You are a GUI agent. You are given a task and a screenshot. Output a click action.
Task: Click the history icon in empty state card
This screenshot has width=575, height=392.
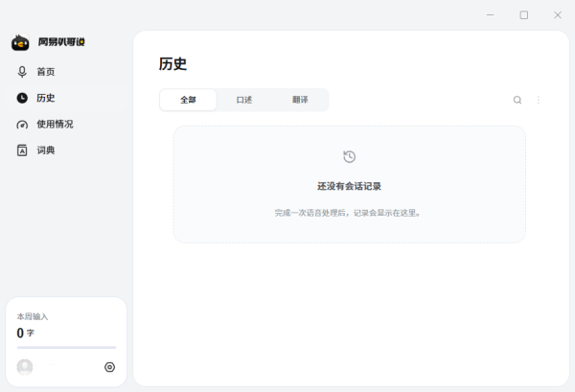click(x=349, y=156)
